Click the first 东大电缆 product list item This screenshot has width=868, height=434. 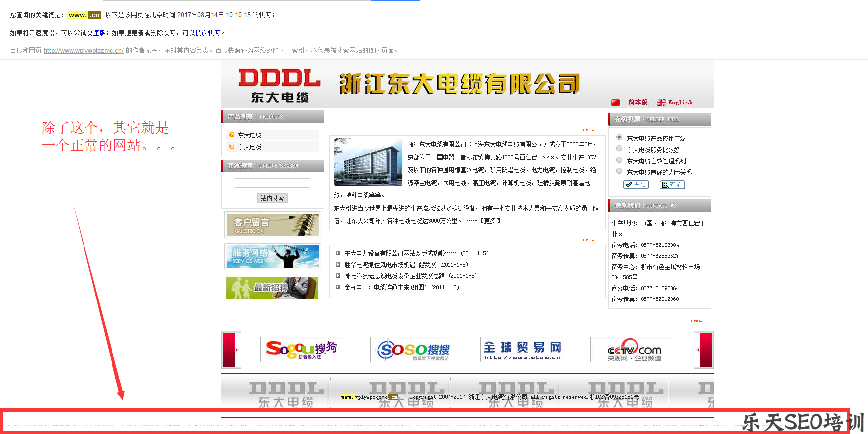pyautogui.click(x=250, y=135)
